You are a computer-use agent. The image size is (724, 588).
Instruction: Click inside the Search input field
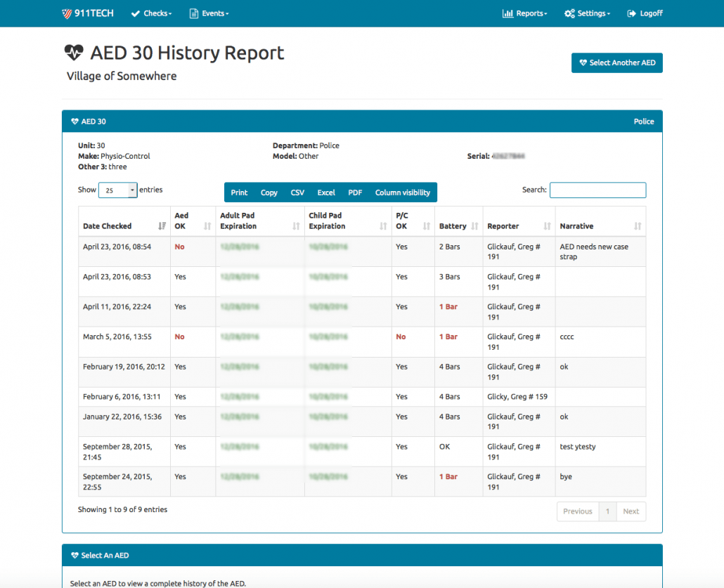point(597,190)
